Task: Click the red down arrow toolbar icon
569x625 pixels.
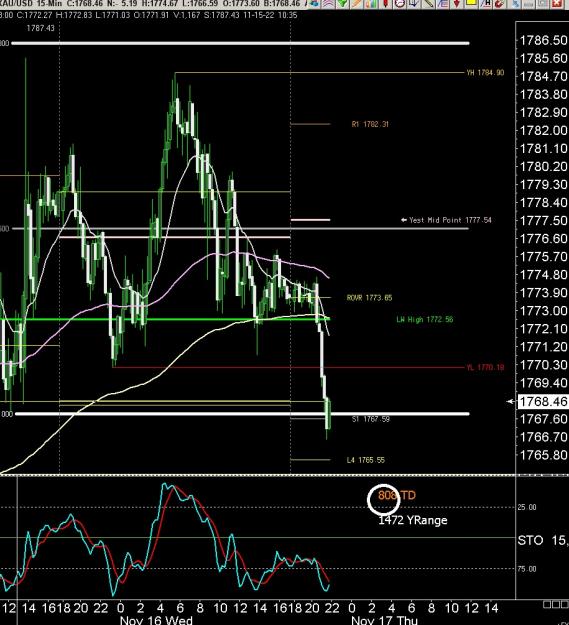Action: tap(457, 3)
